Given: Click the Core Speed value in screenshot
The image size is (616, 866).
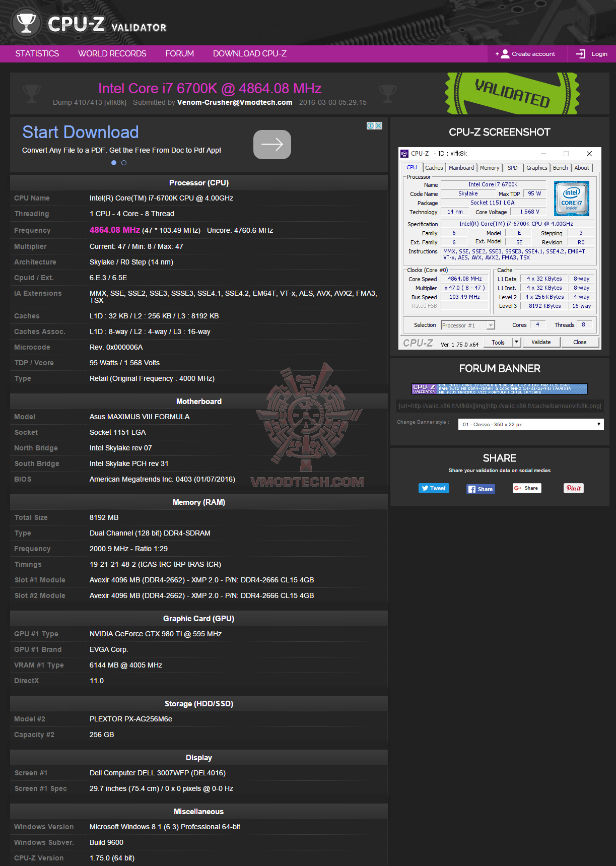Looking at the screenshot, I should coord(465,279).
